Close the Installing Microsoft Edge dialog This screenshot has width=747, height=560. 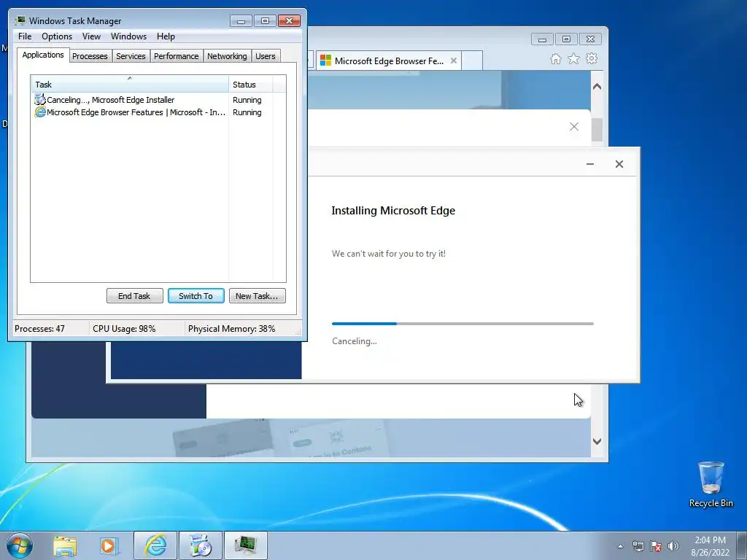click(x=619, y=164)
